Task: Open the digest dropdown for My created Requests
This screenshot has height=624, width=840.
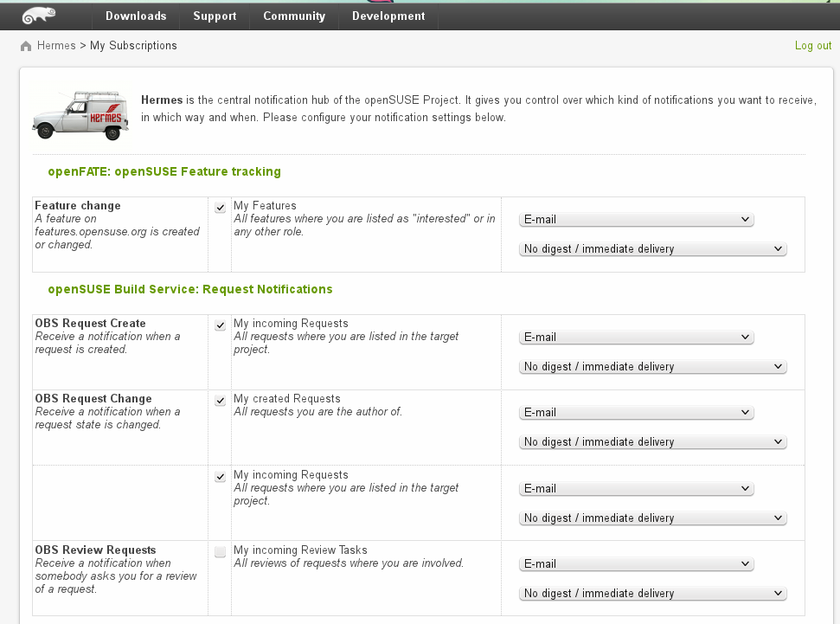Action: pyautogui.click(x=652, y=441)
